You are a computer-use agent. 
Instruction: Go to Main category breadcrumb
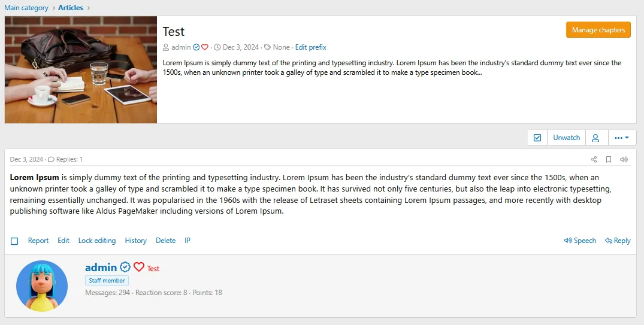[26, 7]
